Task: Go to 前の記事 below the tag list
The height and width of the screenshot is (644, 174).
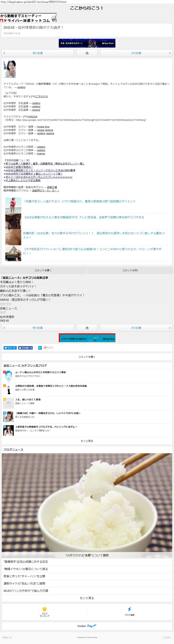Action: [x=38, y=328]
